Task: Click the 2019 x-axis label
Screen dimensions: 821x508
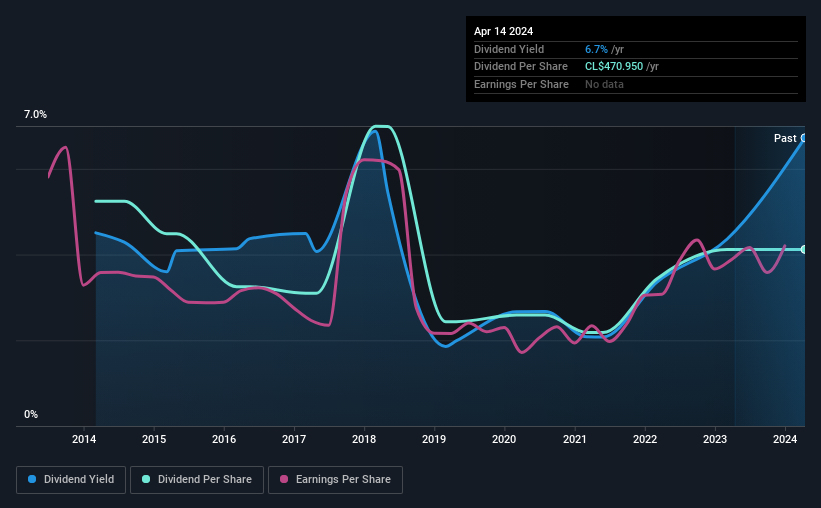Action: click(434, 439)
